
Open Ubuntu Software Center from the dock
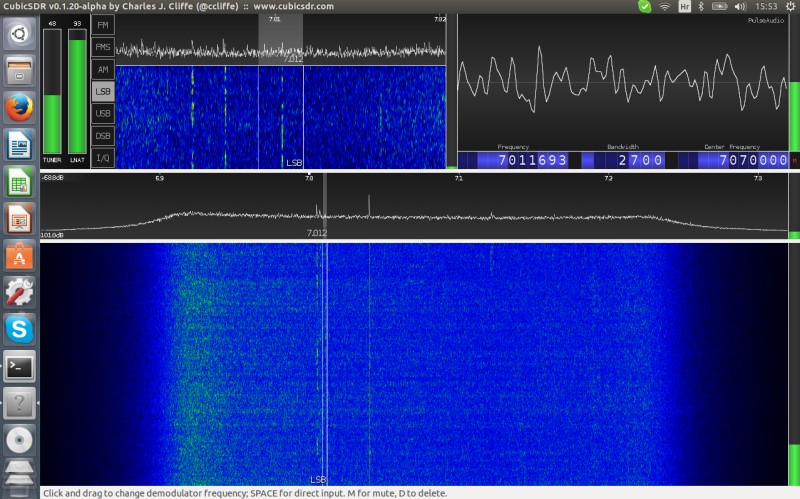click(19, 255)
